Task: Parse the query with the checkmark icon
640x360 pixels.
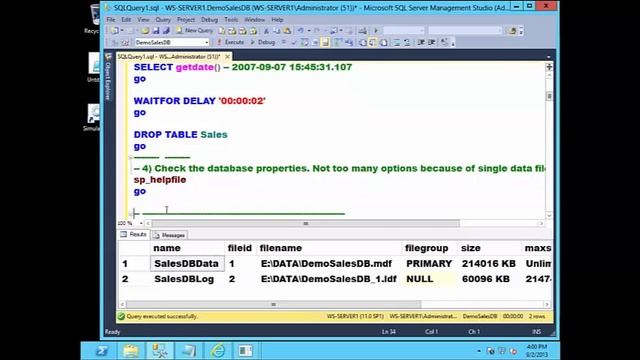Action: pos(294,42)
